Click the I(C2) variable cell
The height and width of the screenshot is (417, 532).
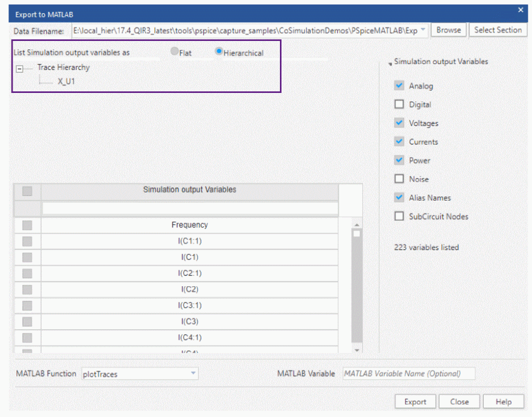(x=190, y=289)
